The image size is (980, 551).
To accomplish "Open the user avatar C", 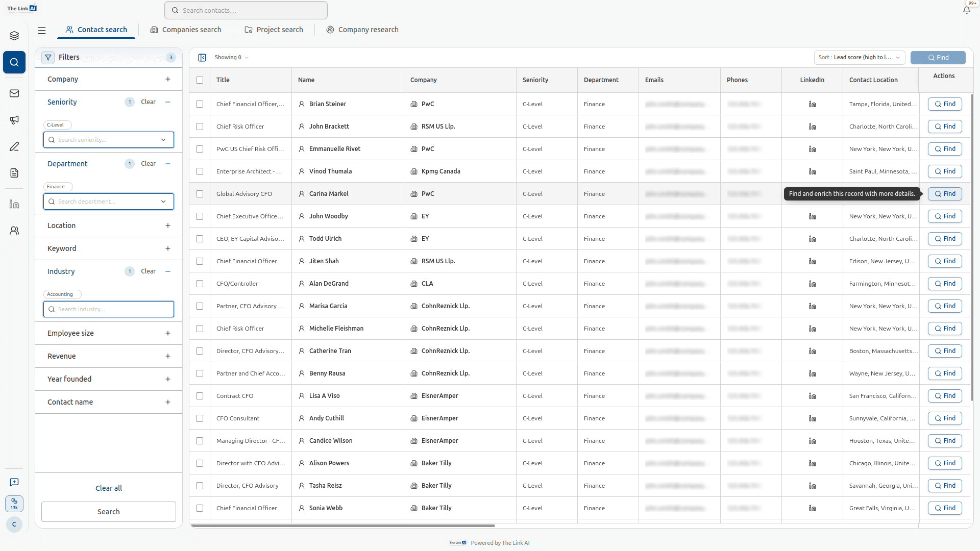I will click(x=14, y=524).
